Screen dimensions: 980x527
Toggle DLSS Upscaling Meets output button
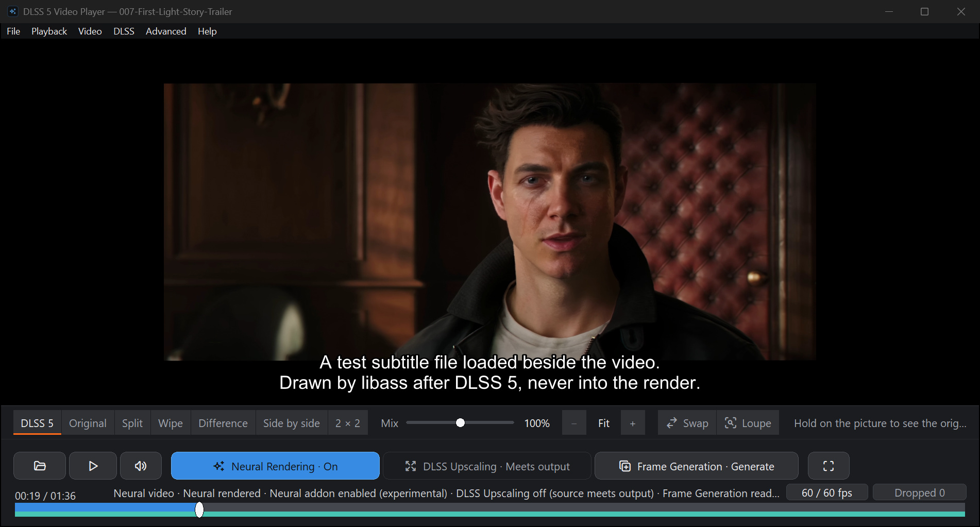487,466
